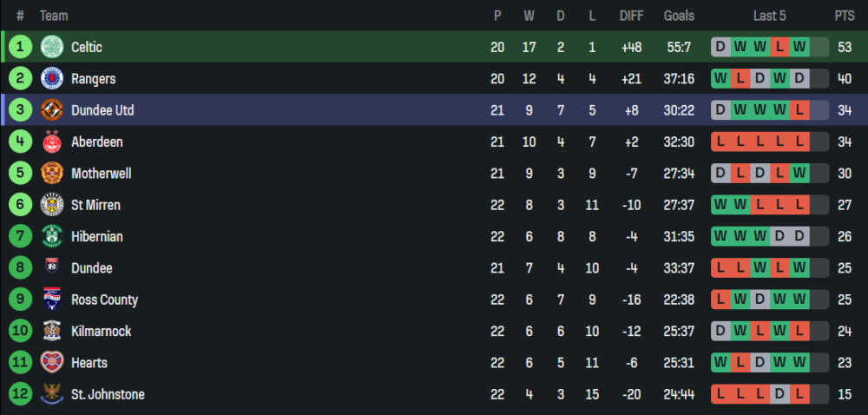Click the St Mirren club crest
This screenshot has width=868, height=415.
click(52, 205)
